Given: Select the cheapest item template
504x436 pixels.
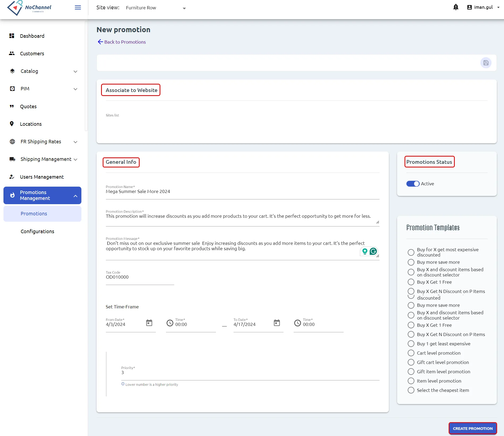Looking at the screenshot, I should point(411,390).
